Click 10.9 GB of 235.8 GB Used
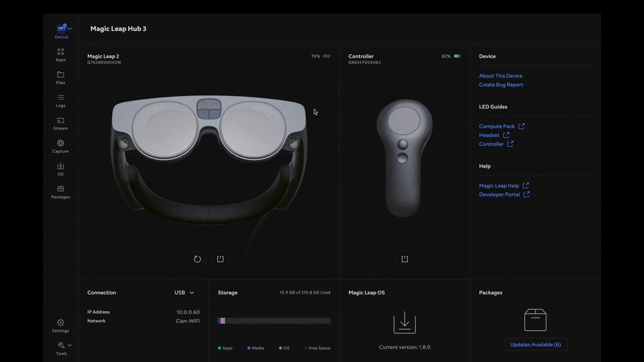 [x=305, y=293]
